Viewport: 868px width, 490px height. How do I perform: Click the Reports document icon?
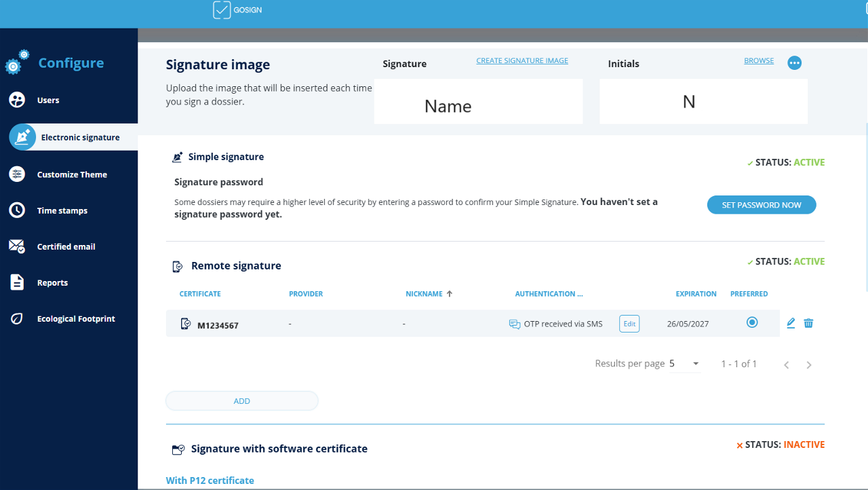[17, 282]
